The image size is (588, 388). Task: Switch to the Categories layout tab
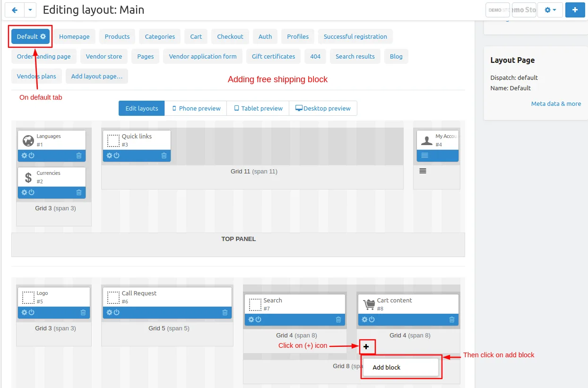pos(160,36)
